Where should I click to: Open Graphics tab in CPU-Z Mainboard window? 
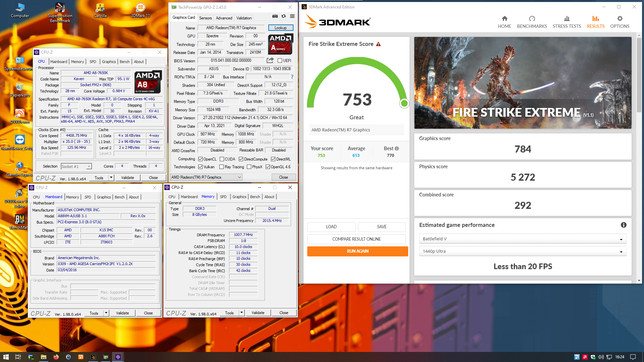tap(104, 197)
